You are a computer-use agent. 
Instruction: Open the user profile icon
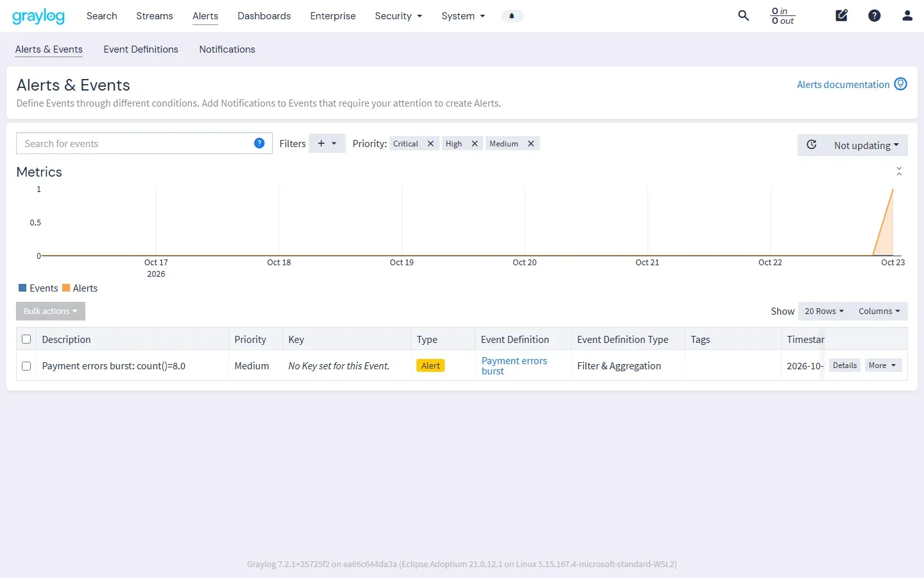pyautogui.click(x=907, y=15)
